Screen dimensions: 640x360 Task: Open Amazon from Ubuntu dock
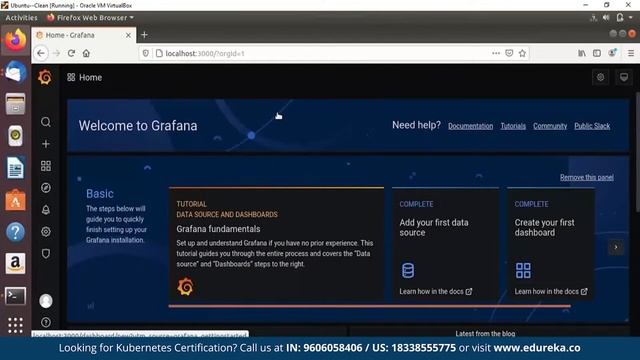click(16, 263)
